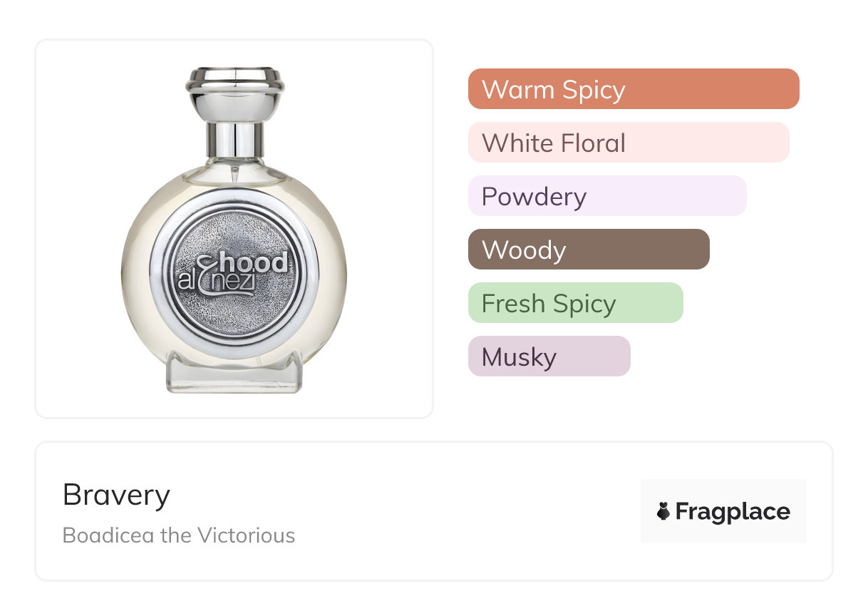Click the glass base of the bottle
The height and width of the screenshot is (616, 868).
click(x=234, y=376)
